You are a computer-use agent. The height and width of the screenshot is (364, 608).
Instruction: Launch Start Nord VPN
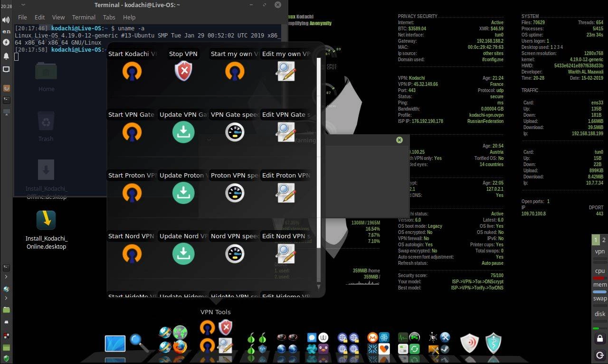pyautogui.click(x=132, y=254)
